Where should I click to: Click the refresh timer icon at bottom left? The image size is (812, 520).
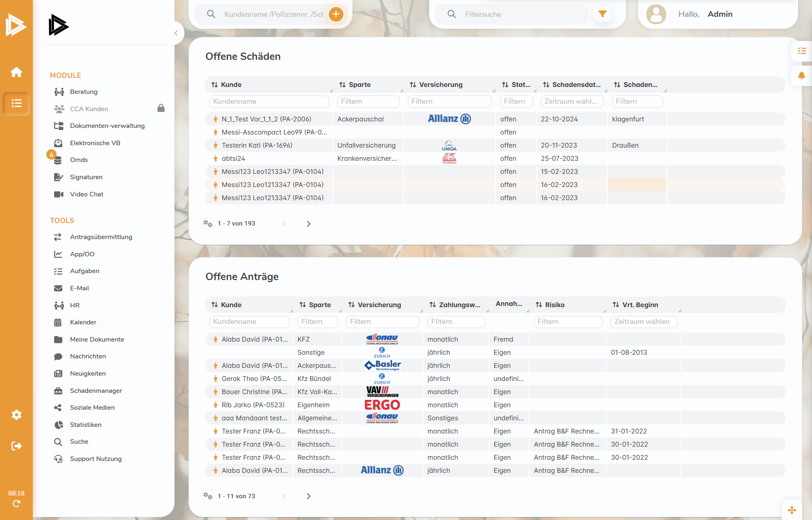16,504
